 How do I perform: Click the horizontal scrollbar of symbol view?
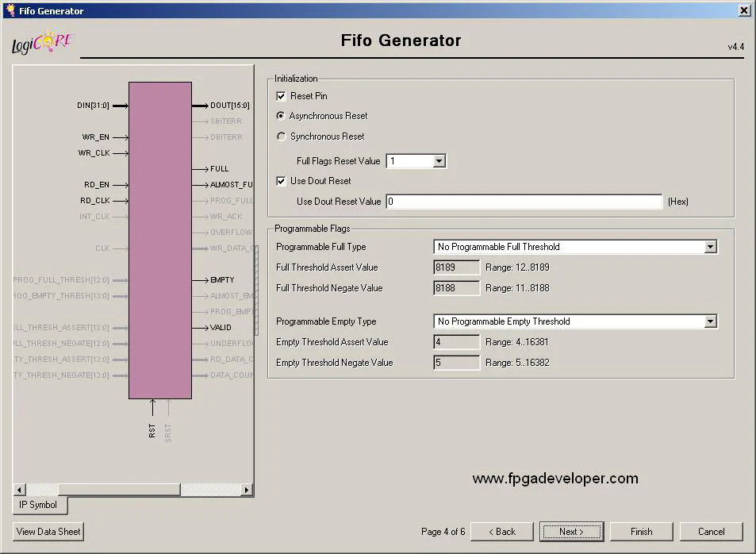click(119, 490)
